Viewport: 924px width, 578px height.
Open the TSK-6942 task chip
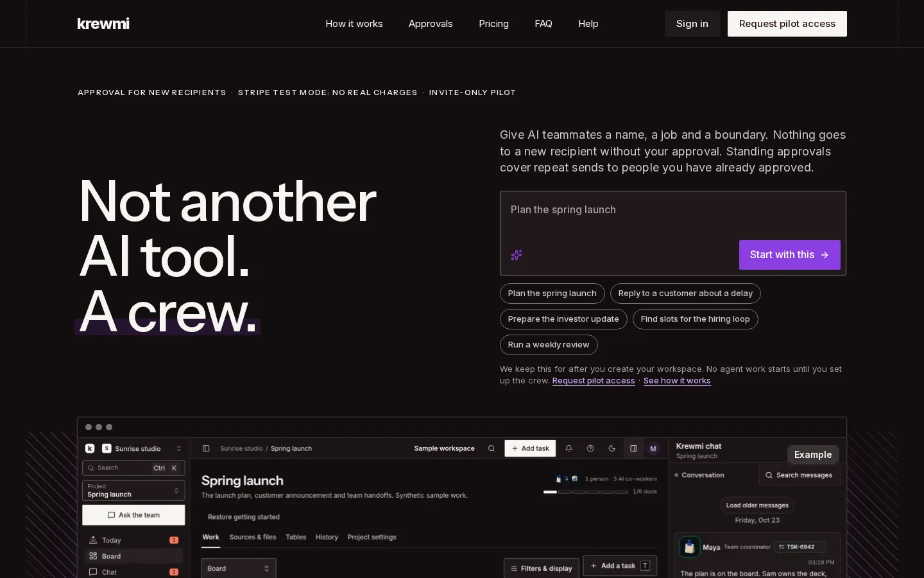click(800, 547)
